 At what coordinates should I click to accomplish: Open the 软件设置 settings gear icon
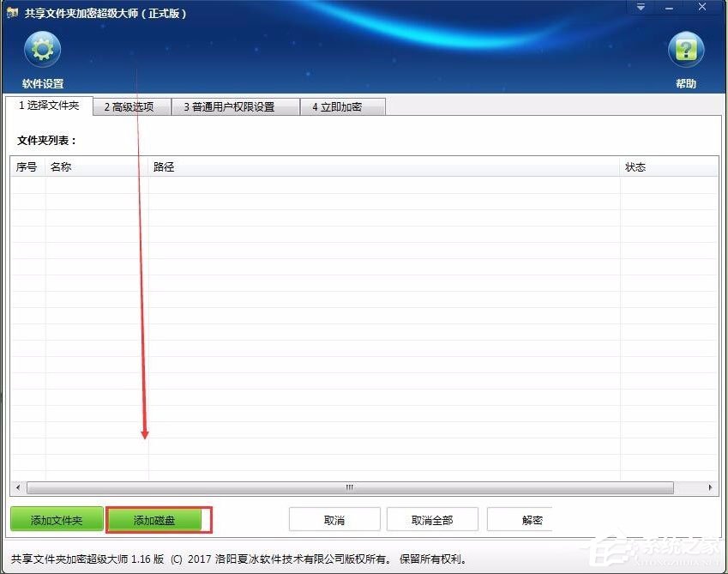click(x=41, y=49)
